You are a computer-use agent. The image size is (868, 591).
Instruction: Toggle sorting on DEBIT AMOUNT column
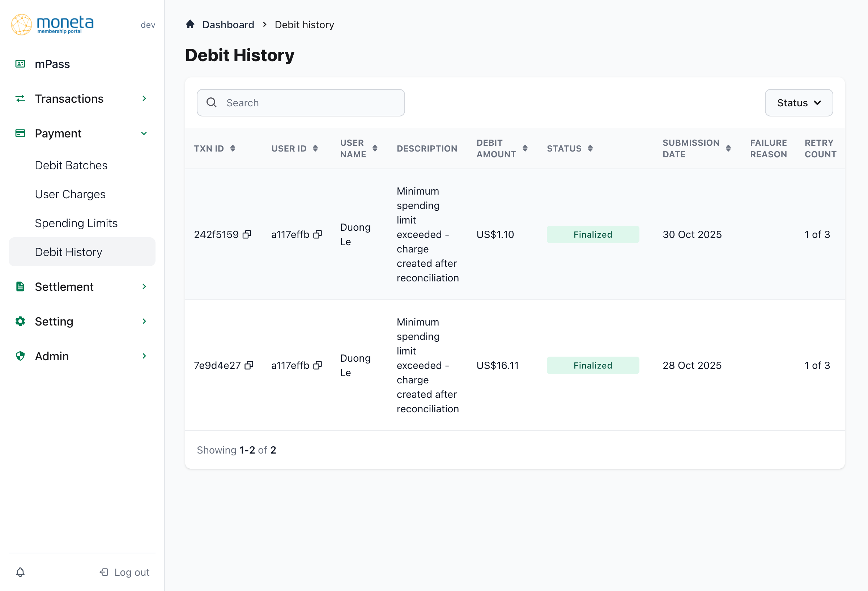tap(525, 148)
